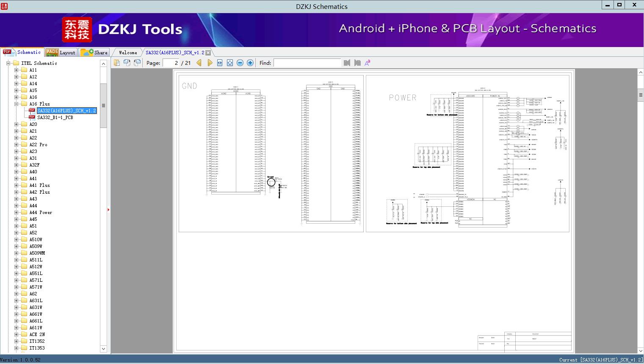Select the A15 folder
The height and width of the screenshot is (364, 644).
pos(33,90)
